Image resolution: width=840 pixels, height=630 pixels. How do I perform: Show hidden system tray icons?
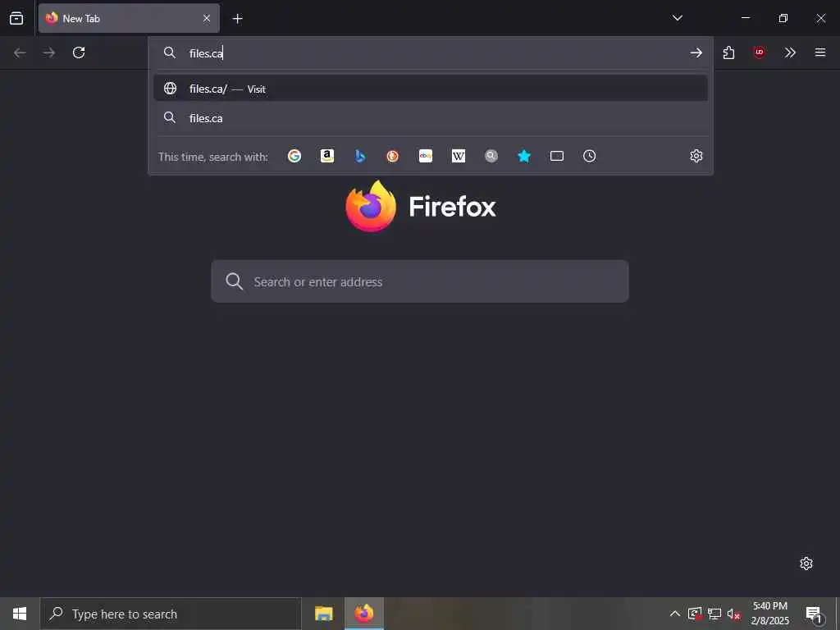(x=675, y=614)
